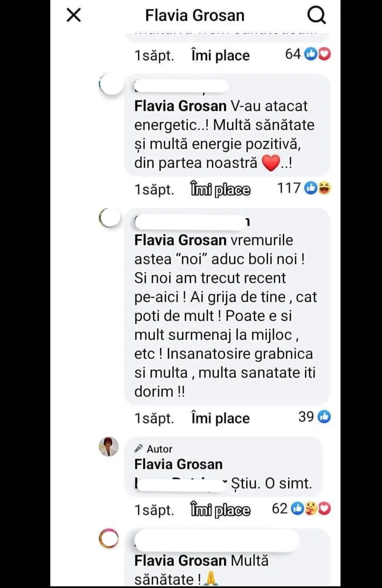382x588 pixels.
Task: Click reaction icons next to 62 count
Action: (x=311, y=509)
